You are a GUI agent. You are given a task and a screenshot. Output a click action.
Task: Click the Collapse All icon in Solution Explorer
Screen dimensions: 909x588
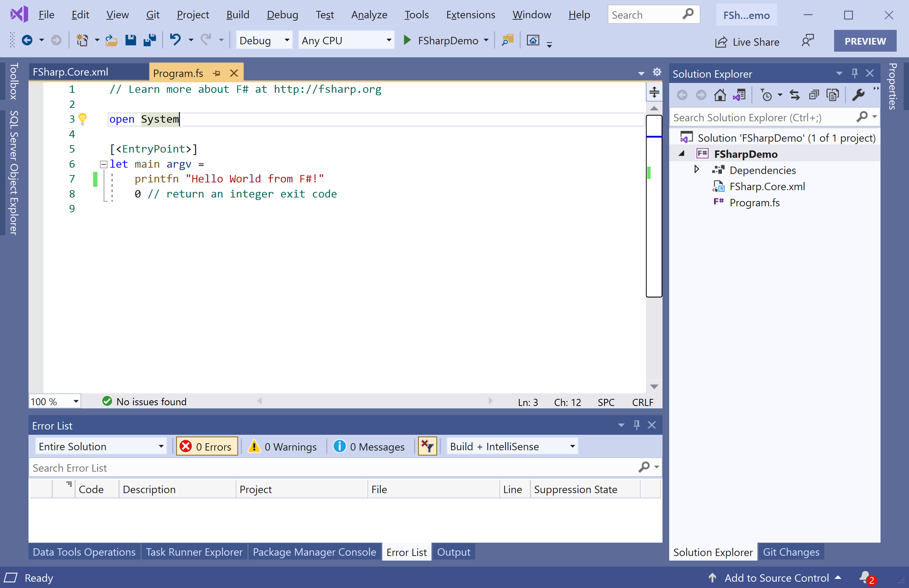coord(814,95)
